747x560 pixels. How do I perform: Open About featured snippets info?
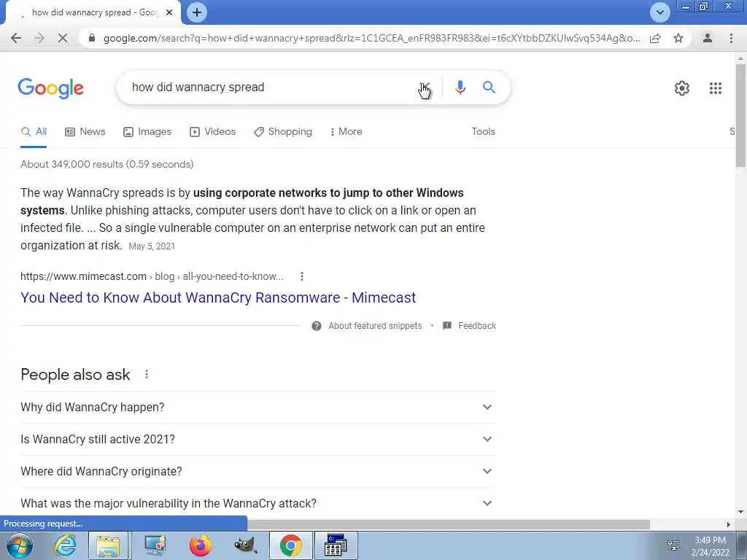(367, 326)
